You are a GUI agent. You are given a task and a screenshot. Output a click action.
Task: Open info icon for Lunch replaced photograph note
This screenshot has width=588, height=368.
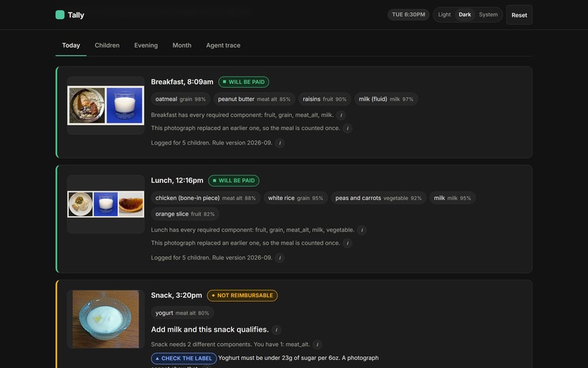(x=348, y=243)
